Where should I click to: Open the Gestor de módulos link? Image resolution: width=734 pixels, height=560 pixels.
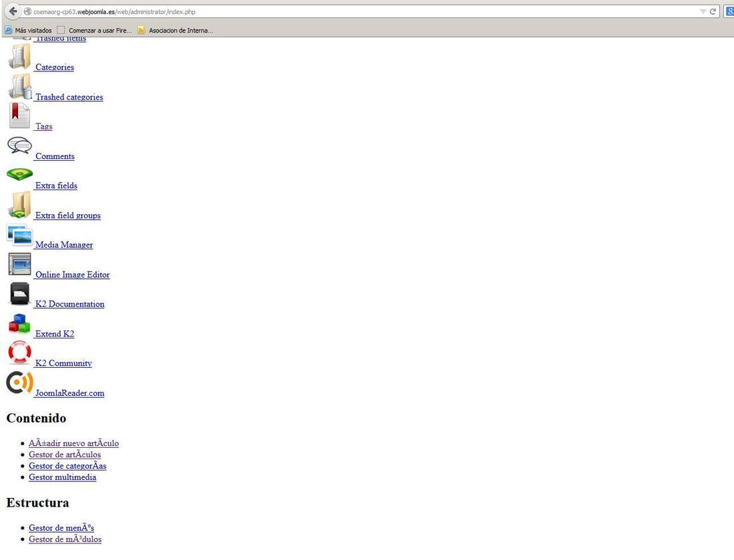65,539
